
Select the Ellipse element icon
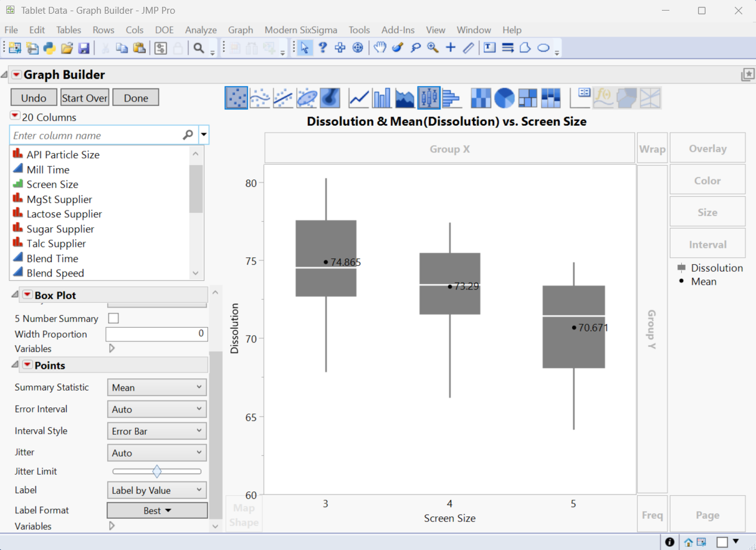point(307,98)
